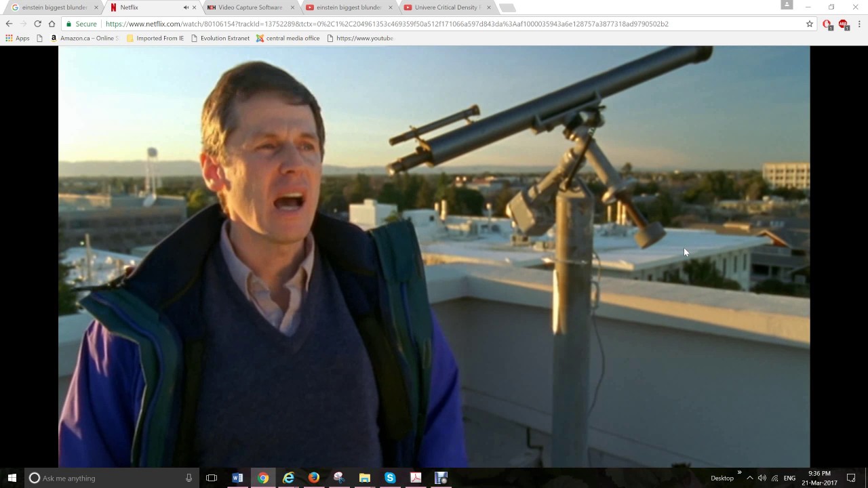The height and width of the screenshot is (488, 868).
Task: Click the Desktop toolbar label
Action: [722, 478]
